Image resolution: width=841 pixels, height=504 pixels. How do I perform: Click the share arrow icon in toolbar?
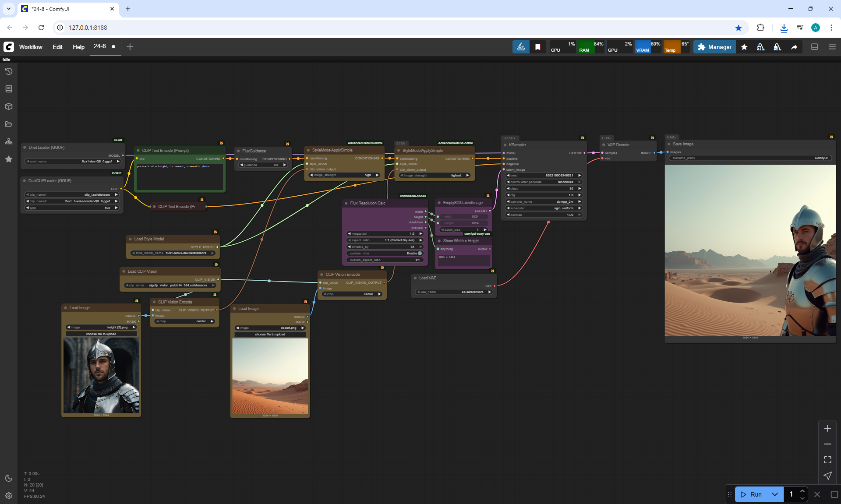794,47
